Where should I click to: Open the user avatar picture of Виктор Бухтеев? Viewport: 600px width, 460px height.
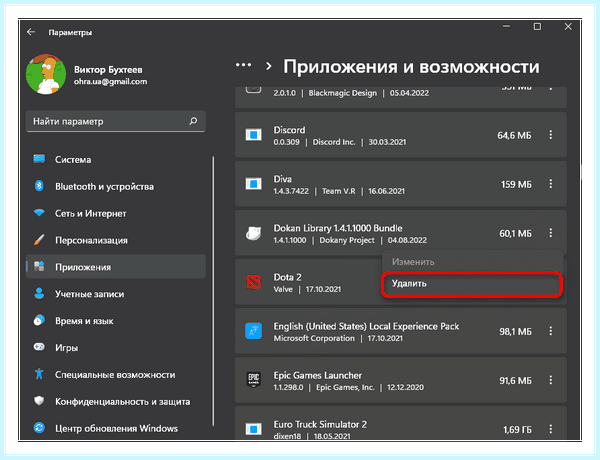(x=46, y=74)
